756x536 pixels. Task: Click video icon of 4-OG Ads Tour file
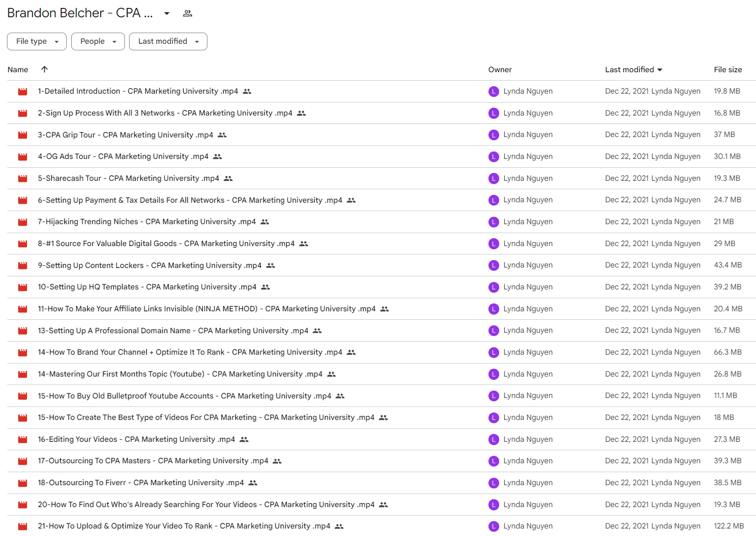tap(22, 157)
